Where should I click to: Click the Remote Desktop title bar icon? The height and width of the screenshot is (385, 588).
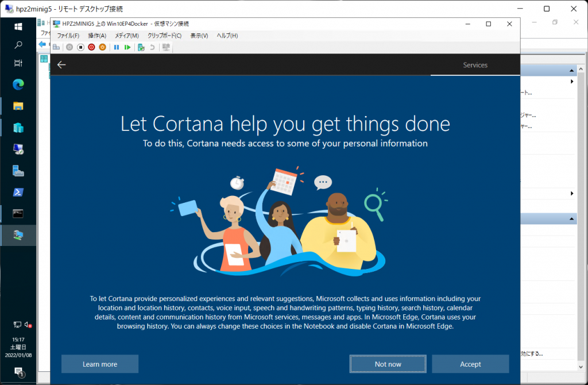9,8
